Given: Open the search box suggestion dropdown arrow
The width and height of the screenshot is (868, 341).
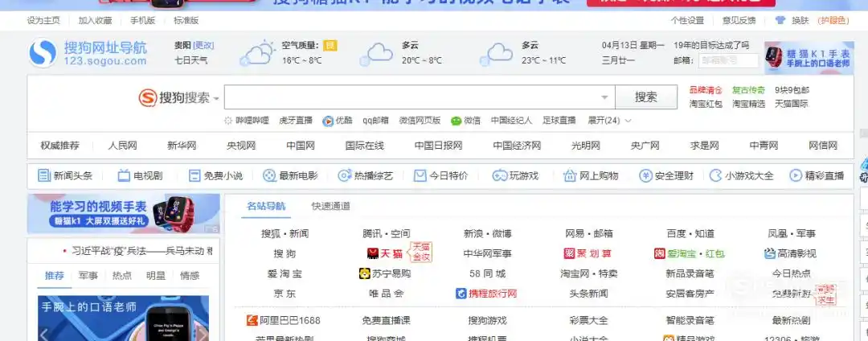Looking at the screenshot, I should coord(604,97).
